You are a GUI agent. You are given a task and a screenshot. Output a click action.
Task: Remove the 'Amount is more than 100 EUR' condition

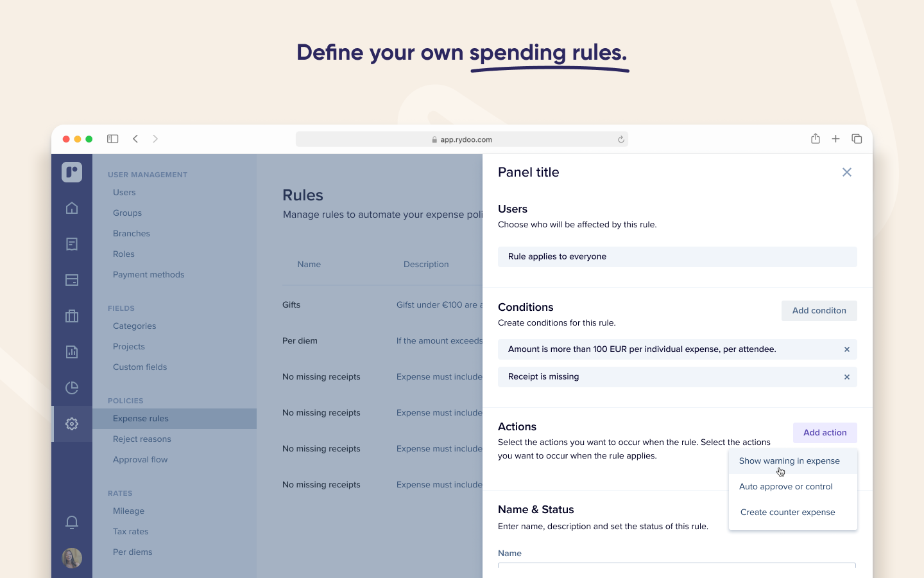click(x=846, y=349)
